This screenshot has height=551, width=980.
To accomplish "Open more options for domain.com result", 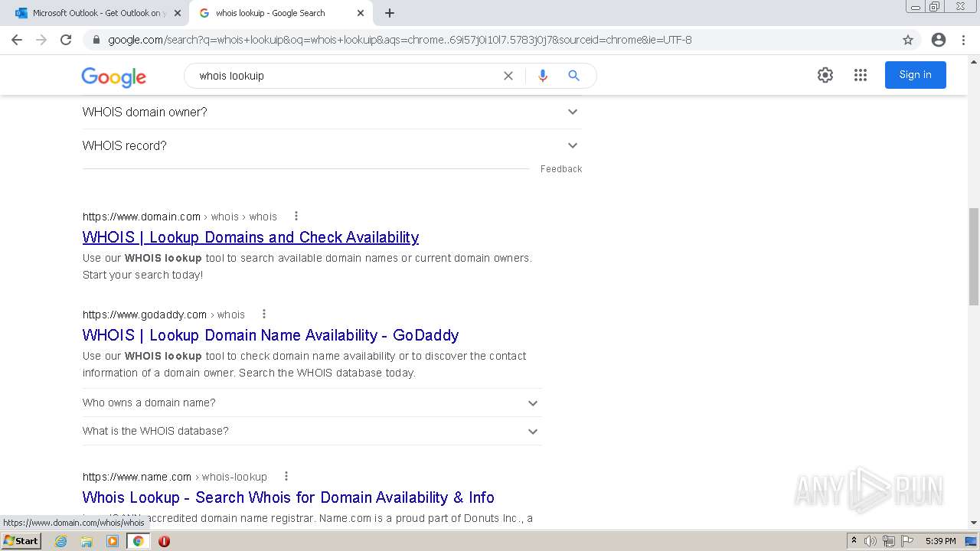I will (296, 217).
